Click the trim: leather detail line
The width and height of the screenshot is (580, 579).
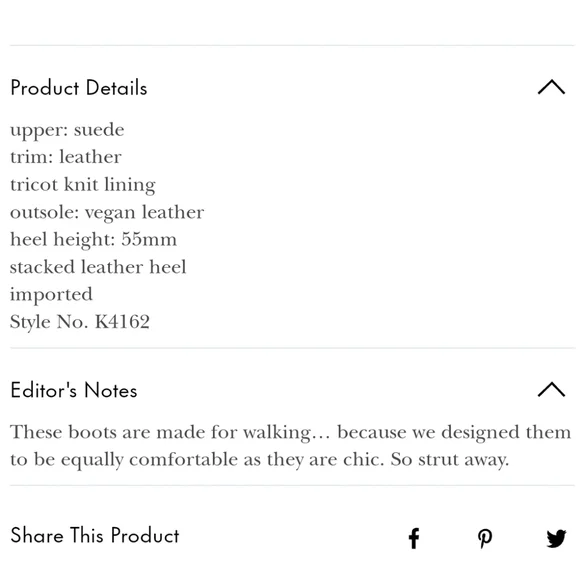(65, 157)
